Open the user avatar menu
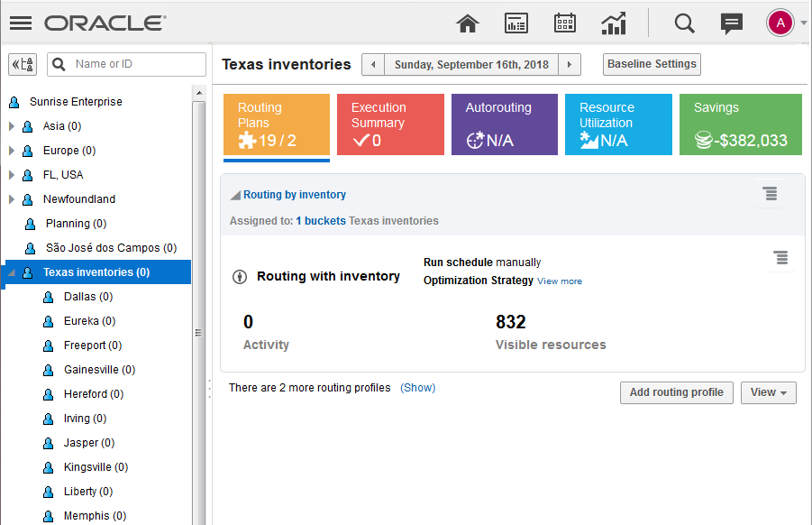Image resolution: width=812 pixels, height=525 pixels. (780, 23)
